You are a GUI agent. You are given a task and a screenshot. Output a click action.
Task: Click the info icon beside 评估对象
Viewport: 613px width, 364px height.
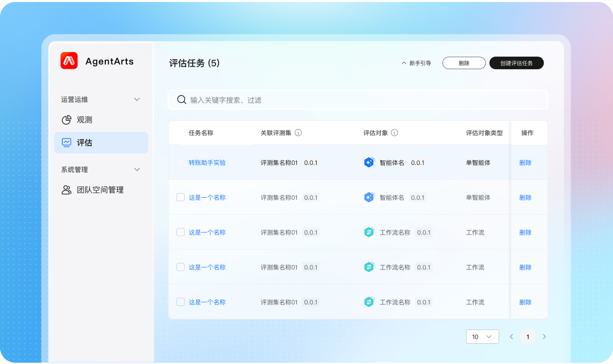pyautogui.click(x=395, y=133)
